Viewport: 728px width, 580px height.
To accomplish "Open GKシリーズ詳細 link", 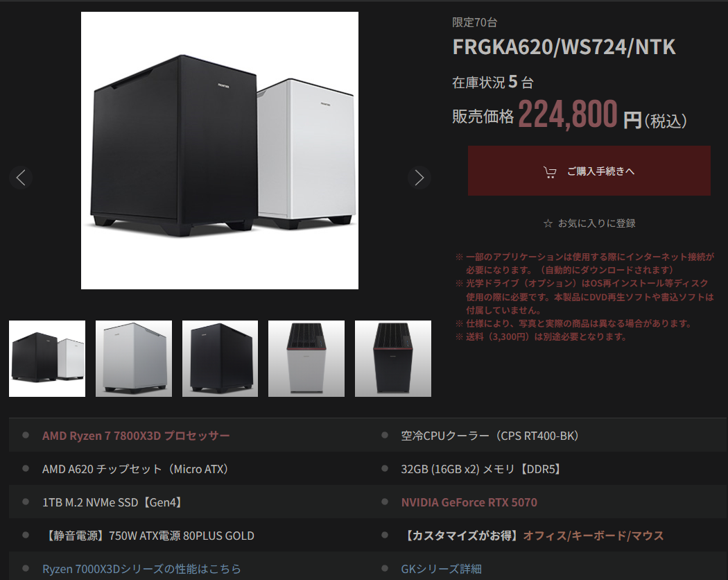I will (441, 569).
